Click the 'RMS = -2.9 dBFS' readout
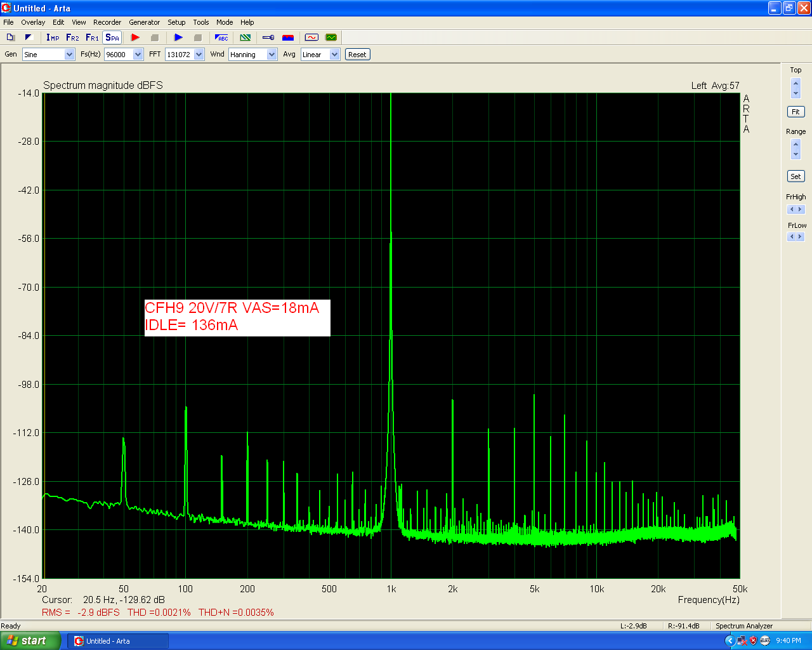Screen dimensions: 812x650 pyautogui.click(x=81, y=613)
